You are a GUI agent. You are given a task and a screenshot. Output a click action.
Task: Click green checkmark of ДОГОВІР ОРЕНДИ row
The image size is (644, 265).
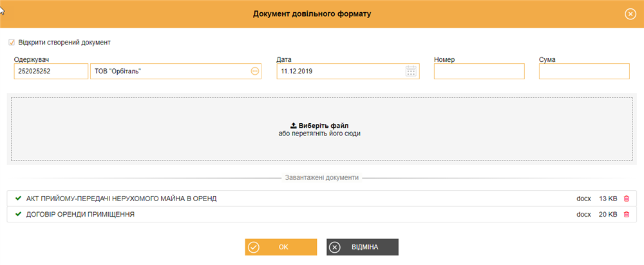[18, 214]
